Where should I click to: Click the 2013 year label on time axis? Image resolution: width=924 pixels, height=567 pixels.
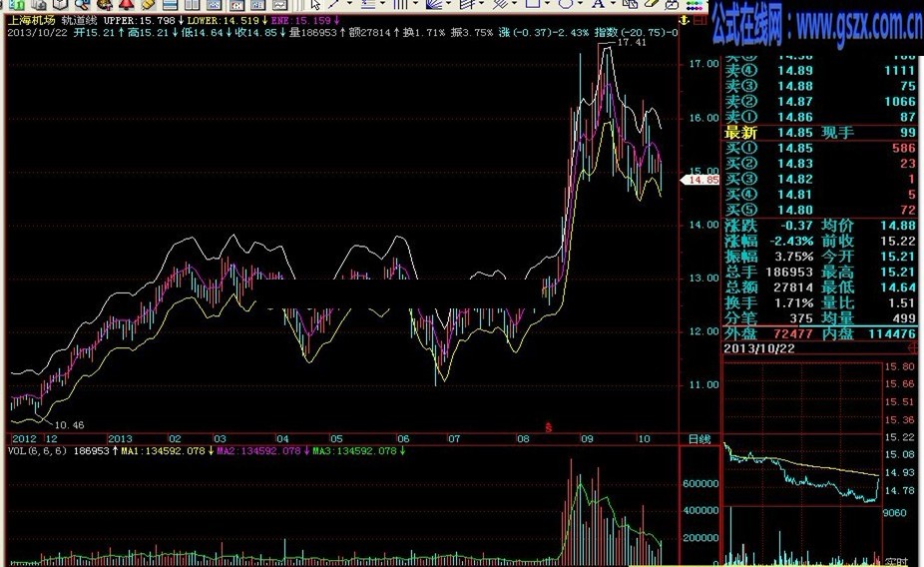[x=120, y=439]
